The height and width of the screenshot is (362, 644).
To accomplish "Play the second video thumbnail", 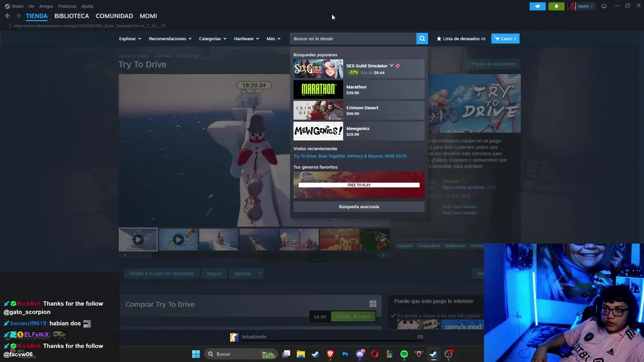I will tap(178, 240).
